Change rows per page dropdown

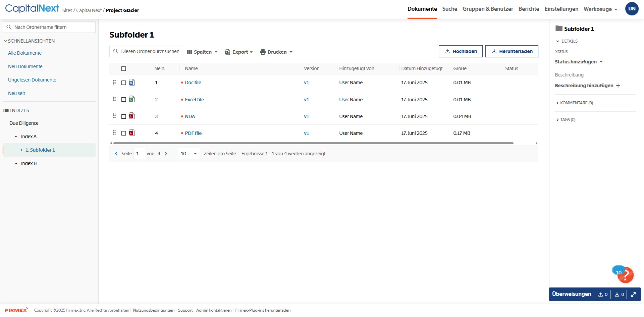tap(189, 154)
